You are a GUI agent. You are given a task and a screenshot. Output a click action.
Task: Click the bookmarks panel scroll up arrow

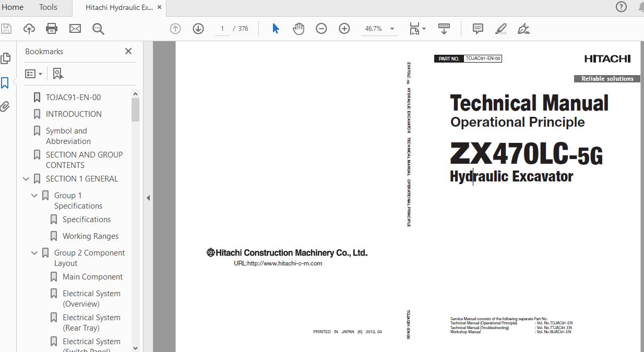[x=135, y=94]
